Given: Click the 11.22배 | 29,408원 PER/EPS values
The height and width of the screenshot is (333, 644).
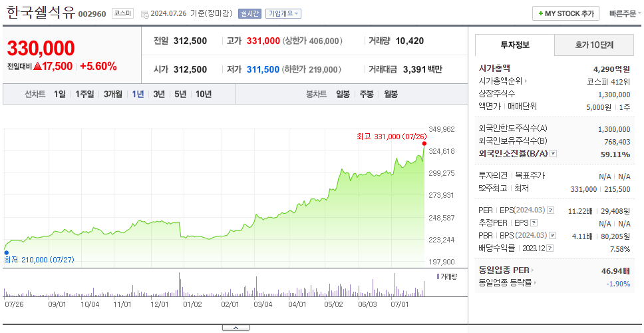Looking at the screenshot, I should click(599, 211).
